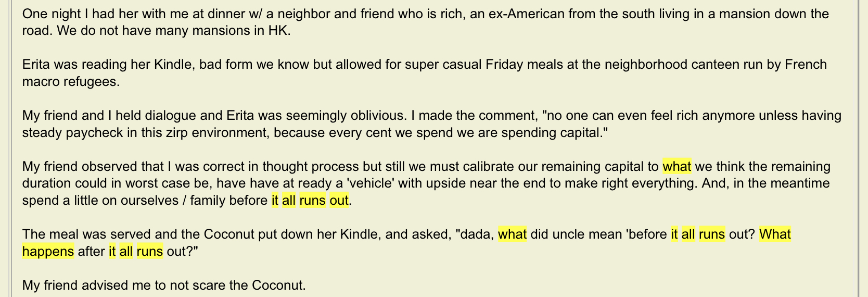Click highlighted 'it' after 'family before'

275,201
